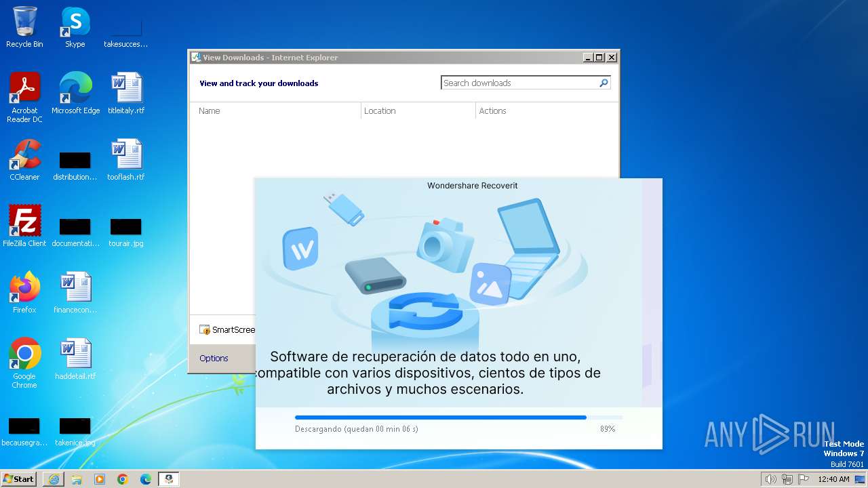Select the distribution desktop file
868x488 pixels.
coord(75,166)
